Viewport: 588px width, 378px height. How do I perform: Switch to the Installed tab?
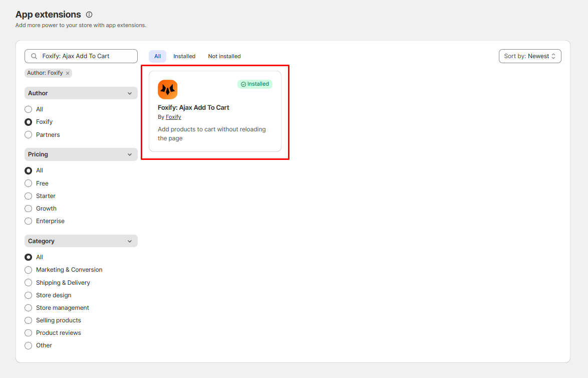point(184,56)
